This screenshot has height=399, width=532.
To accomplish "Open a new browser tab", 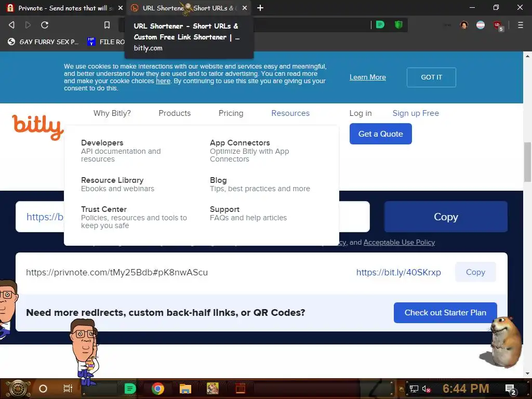I will tap(260, 8).
